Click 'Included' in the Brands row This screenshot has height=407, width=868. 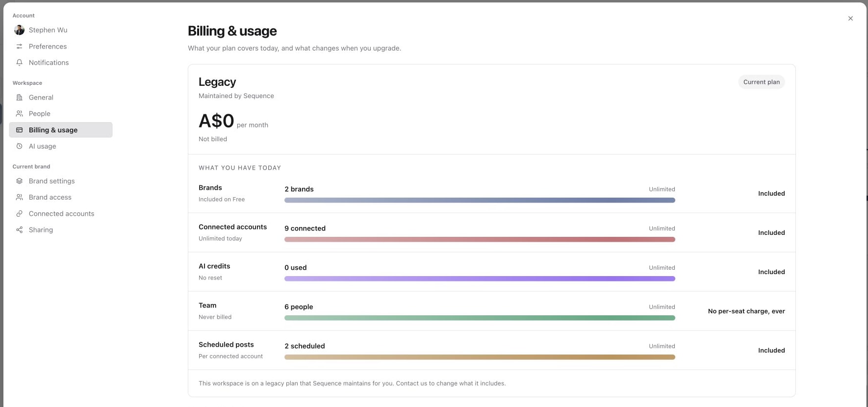coord(771,193)
